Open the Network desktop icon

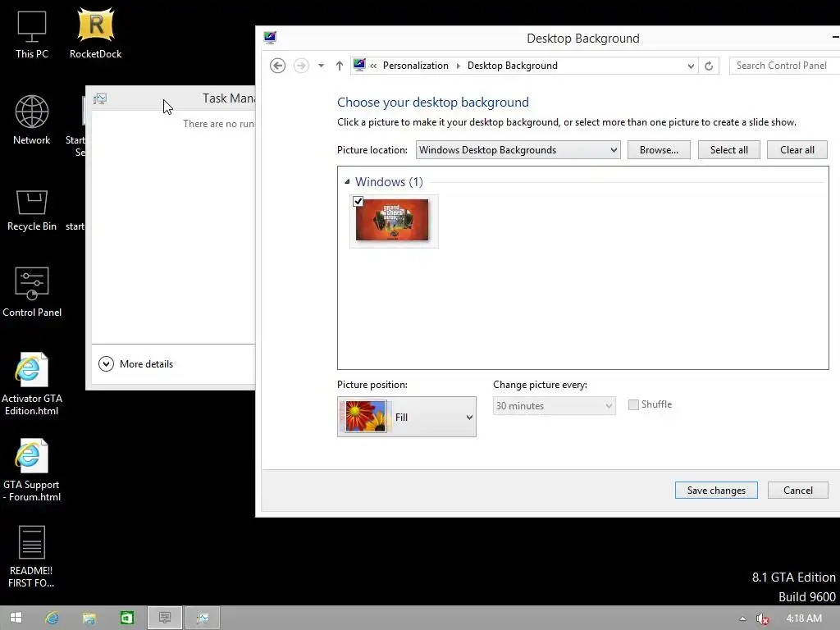pos(32,120)
